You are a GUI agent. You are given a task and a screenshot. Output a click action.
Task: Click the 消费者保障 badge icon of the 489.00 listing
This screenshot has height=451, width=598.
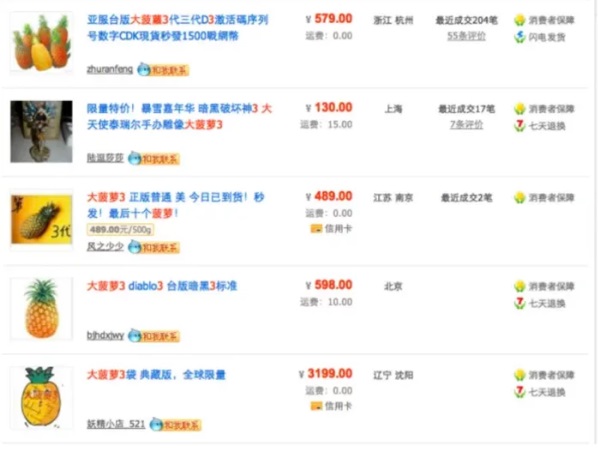pos(519,197)
